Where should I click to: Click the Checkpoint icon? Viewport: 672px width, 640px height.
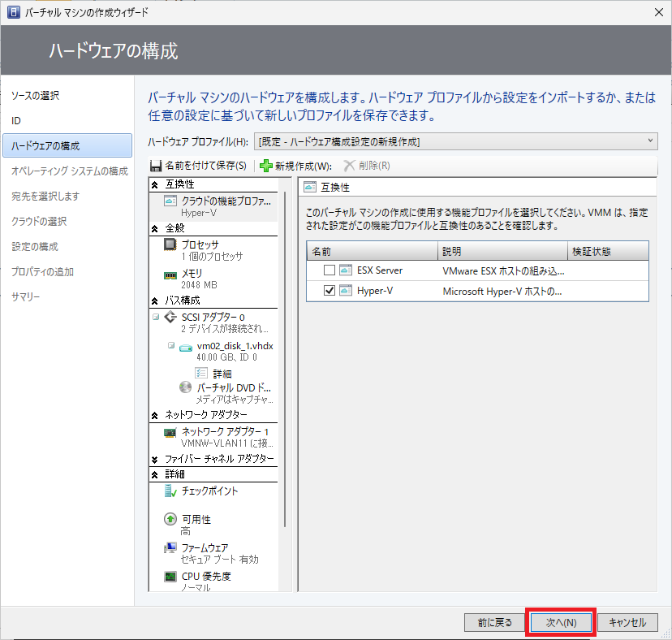tap(170, 491)
